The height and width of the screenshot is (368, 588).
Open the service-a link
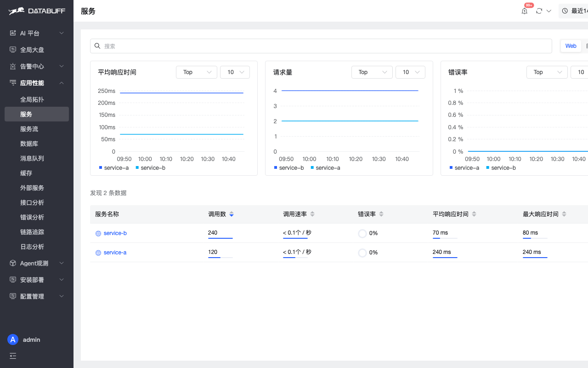[x=115, y=253]
